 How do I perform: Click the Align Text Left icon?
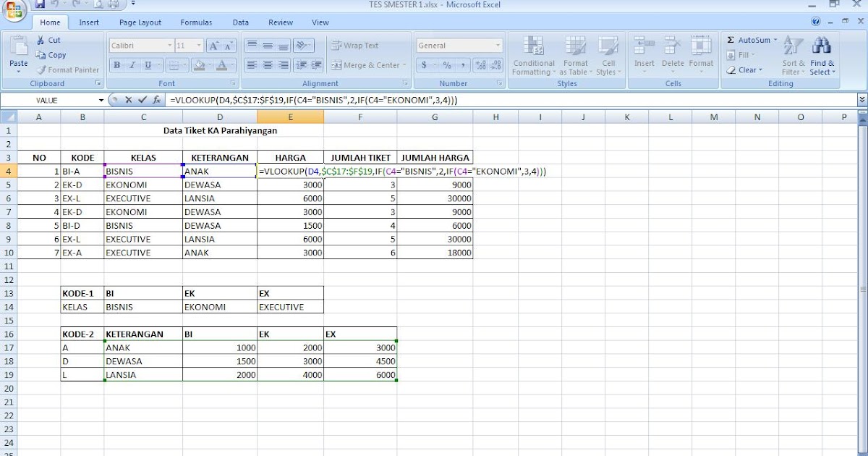click(x=252, y=65)
